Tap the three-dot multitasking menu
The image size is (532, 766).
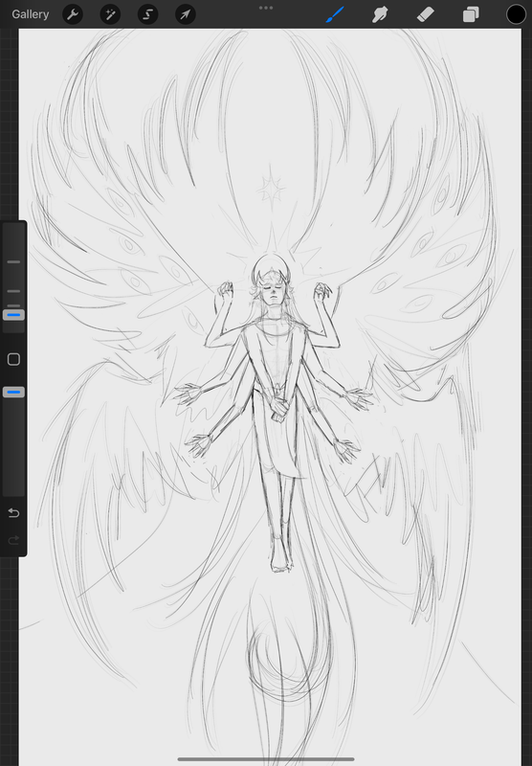266,8
